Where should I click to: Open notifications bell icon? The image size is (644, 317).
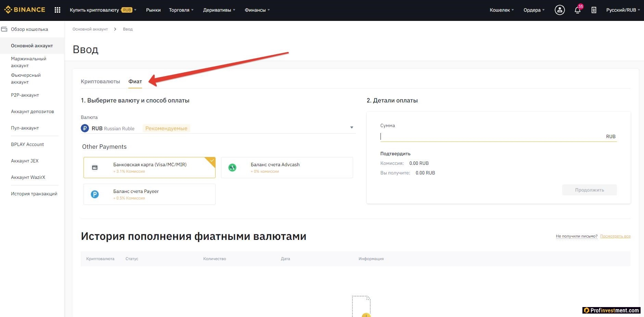pyautogui.click(x=578, y=10)
